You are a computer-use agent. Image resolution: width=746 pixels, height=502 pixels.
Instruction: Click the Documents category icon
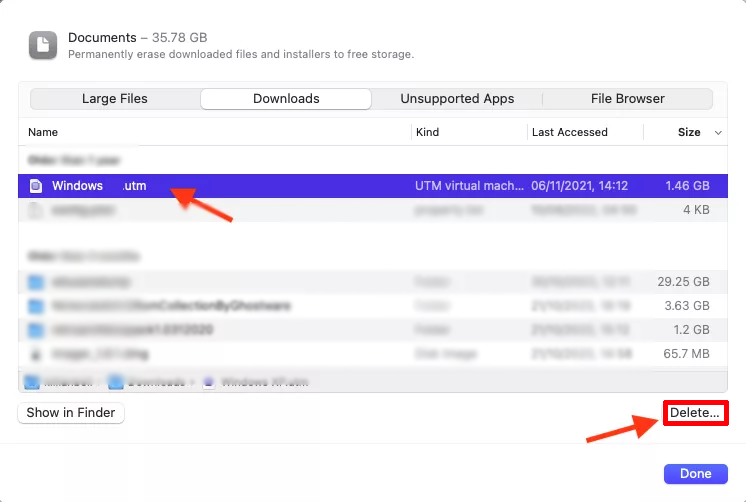43,45
